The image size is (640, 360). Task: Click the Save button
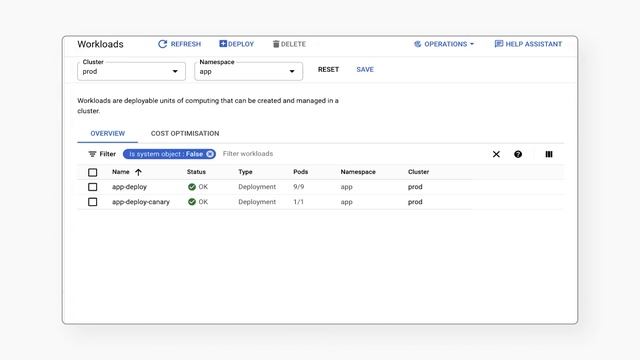click(365, 69)
